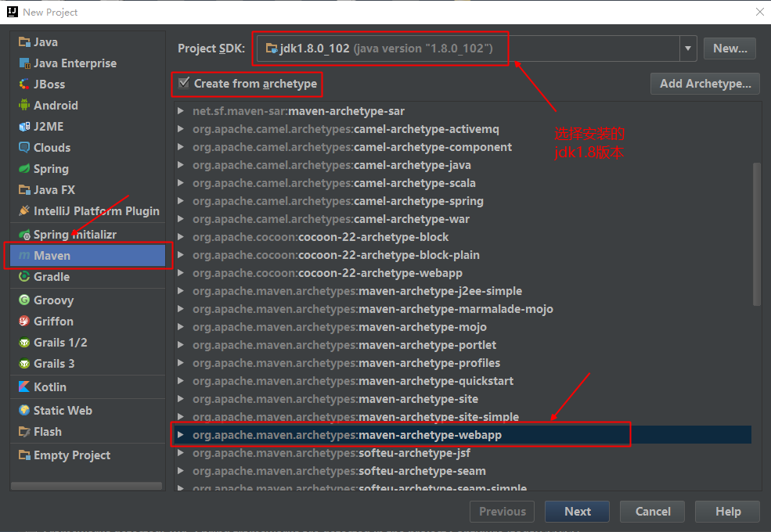The image size is (771, 532).
Task: Open the Project SDK dropdown arrow
Action: (x=688, y=49)
